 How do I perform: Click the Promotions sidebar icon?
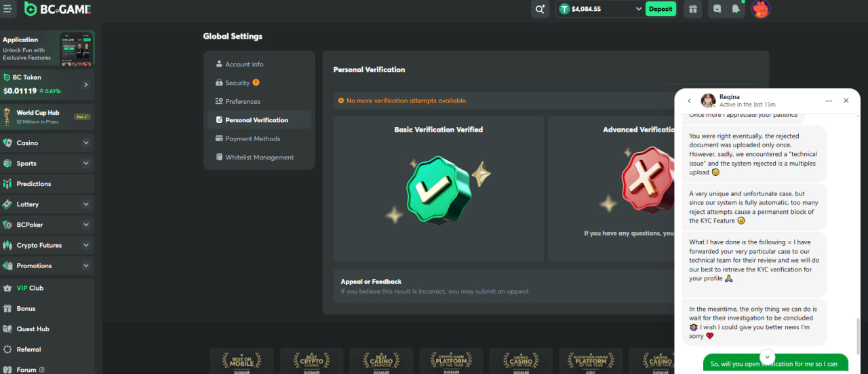7,265
